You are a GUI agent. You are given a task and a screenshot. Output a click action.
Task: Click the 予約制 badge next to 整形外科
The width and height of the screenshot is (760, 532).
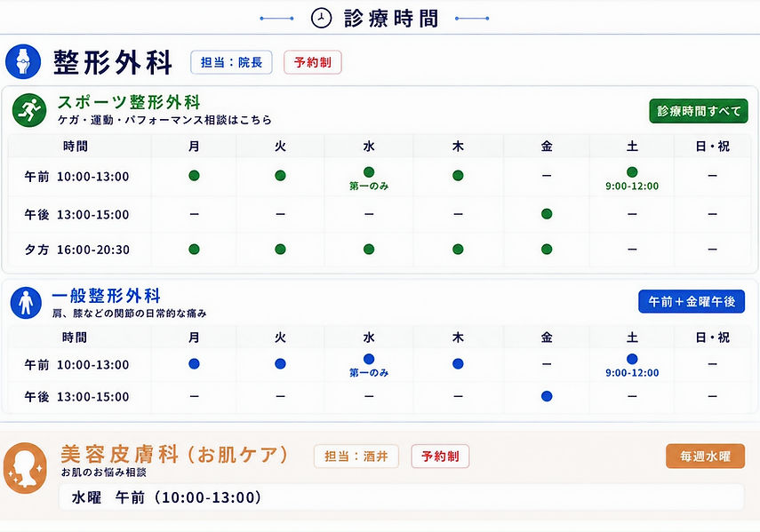pos(313,62)
